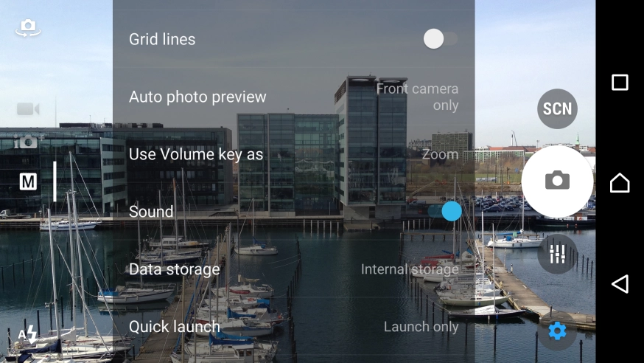
Task: Select the superior auto camera icon
Action: [28, 142]
